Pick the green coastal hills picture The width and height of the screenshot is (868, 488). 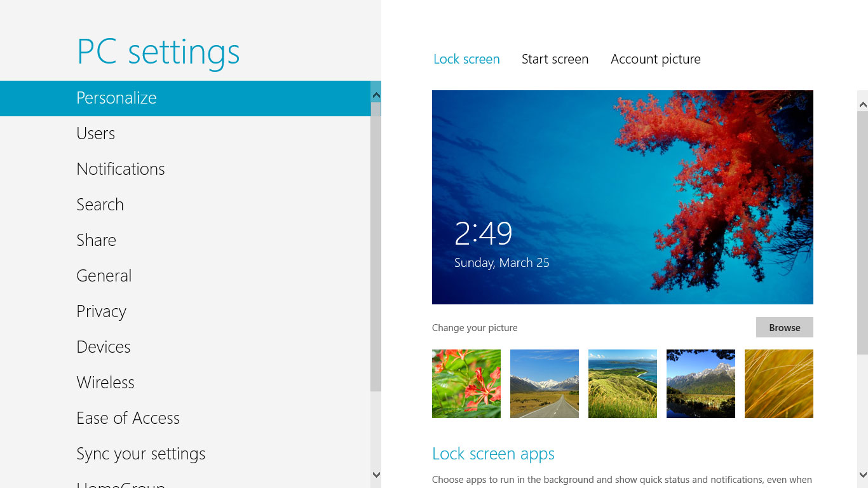point(623,384)
